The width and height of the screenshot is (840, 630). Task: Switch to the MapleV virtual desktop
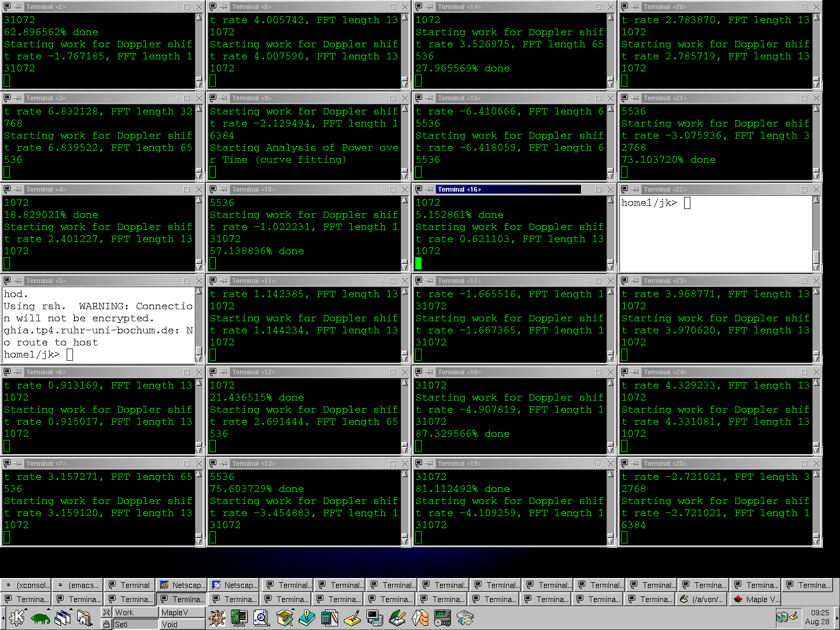click(181, 612)
